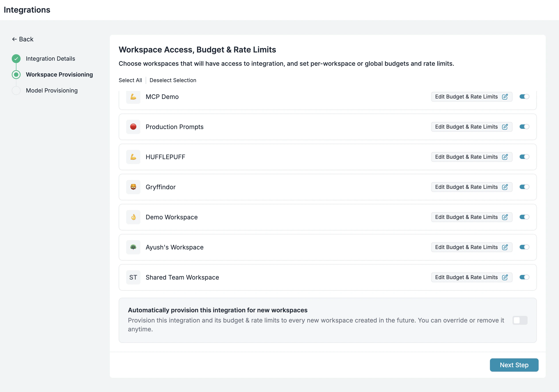
Task: Click the red circle icon beside Production Prompts
Action: pos(133,127)
